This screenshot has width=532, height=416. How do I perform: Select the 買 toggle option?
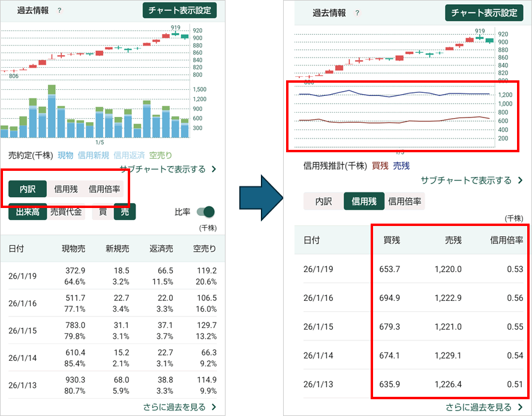coord(103,212)
